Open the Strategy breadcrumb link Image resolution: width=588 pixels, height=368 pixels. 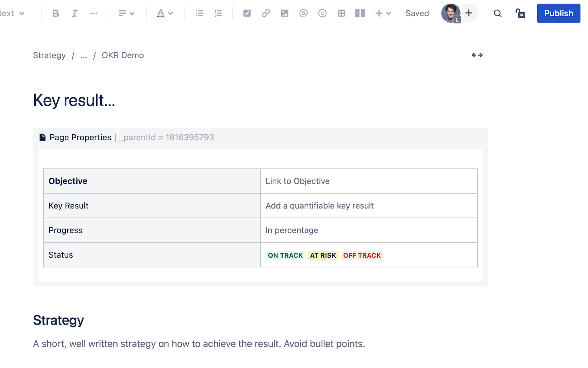pyautogui.click(x=49, y=55)
